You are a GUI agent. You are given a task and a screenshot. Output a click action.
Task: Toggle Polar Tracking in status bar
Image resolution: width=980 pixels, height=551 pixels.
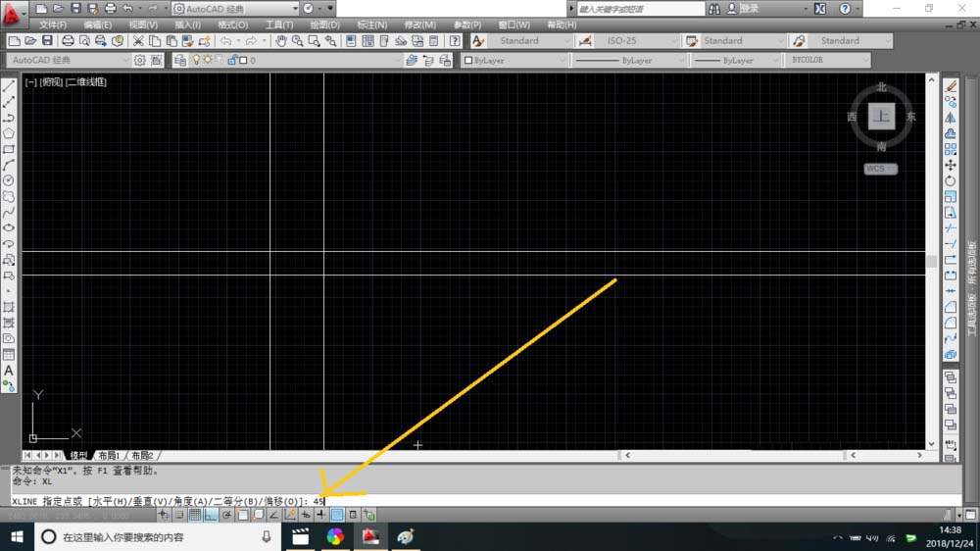[x=226, y=515]
